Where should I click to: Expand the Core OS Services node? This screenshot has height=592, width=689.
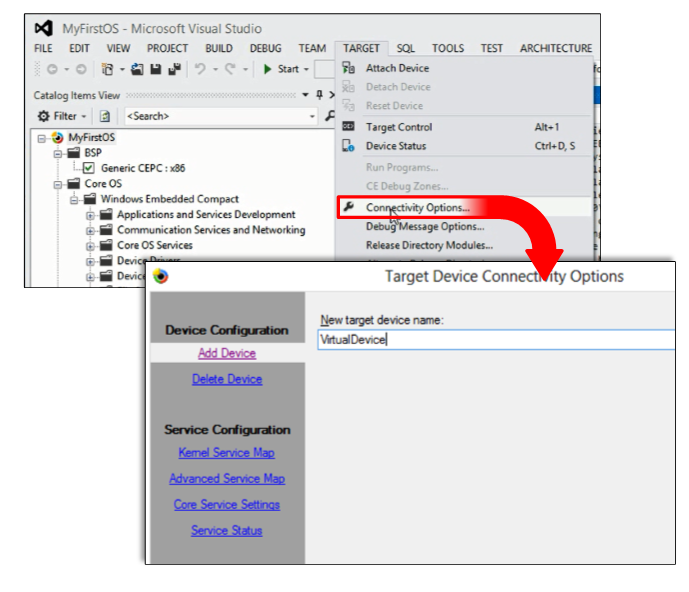click(90, 247)
